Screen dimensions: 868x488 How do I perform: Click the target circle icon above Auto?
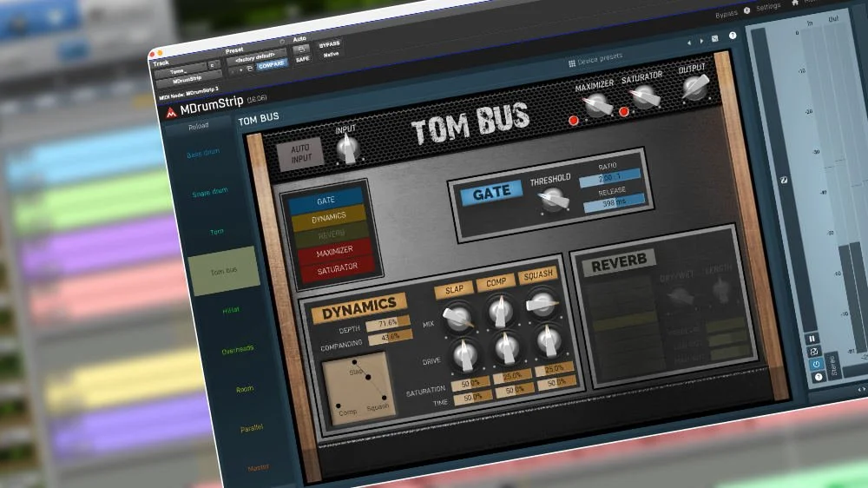(x=282, y=42)
